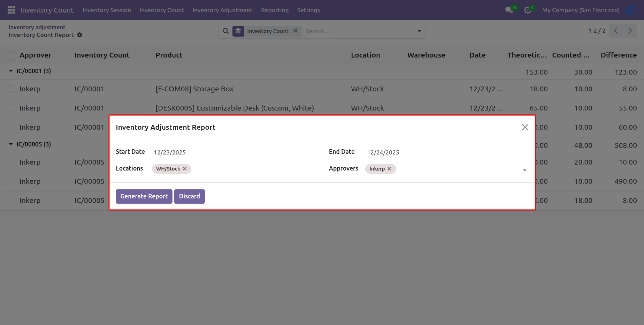The height and width of the screenshot is (325, 644).
Task: Check the first IC/00005 row checkbox
Action: (x=11, y=162)
